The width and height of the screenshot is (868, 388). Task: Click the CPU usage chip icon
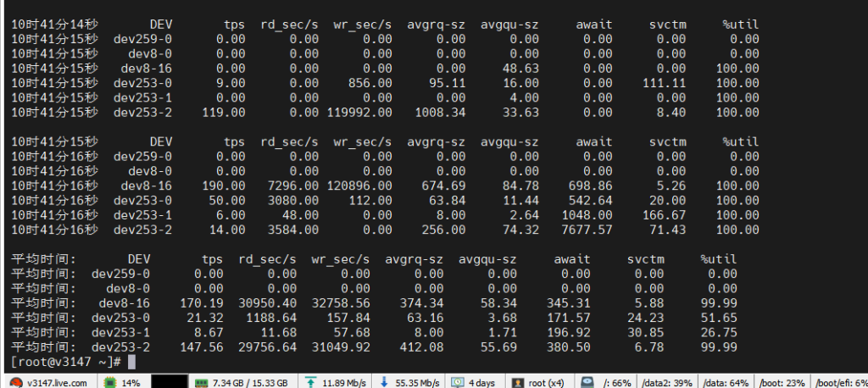coord(109,382)
